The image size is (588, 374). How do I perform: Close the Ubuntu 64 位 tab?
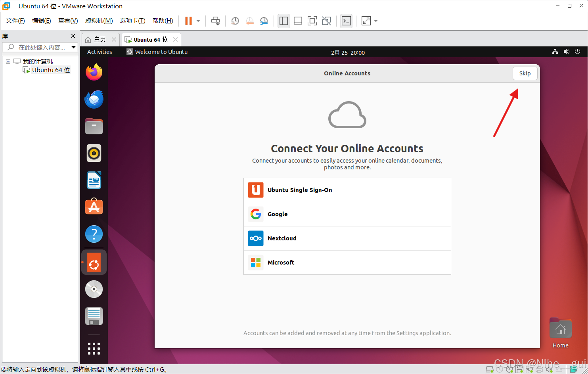point(175,40)
